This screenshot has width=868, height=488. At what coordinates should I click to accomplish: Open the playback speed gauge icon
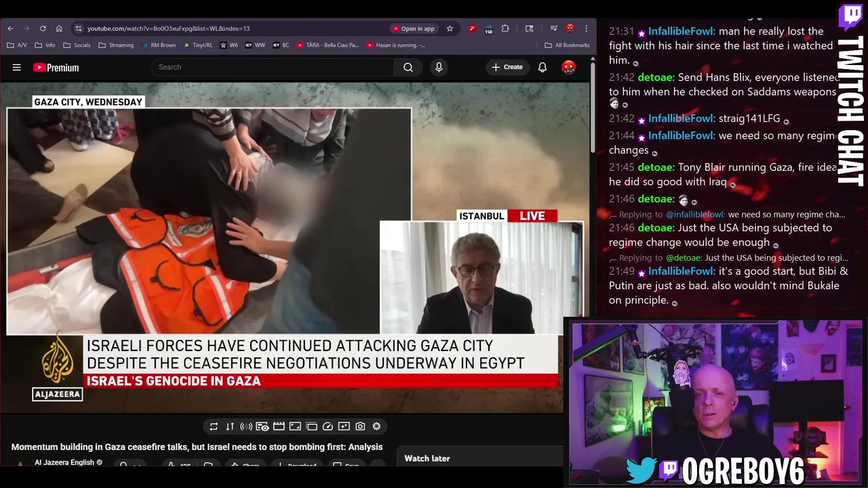[328, 426]
